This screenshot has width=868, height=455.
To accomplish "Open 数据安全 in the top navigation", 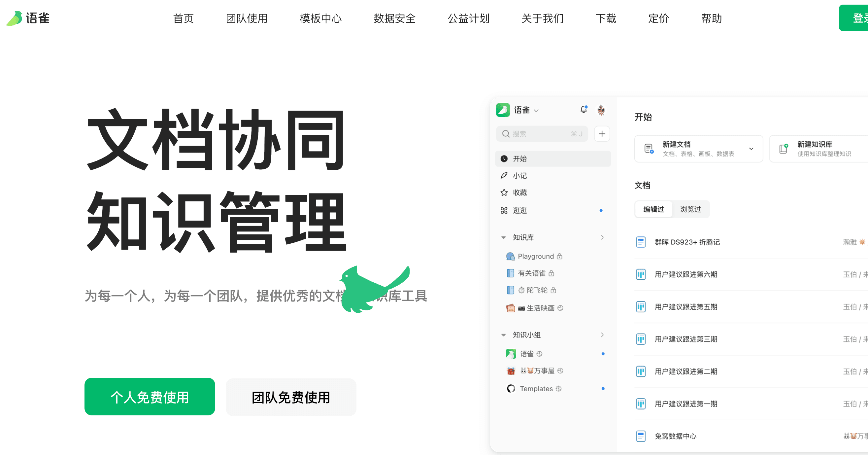I will point(395,18).
